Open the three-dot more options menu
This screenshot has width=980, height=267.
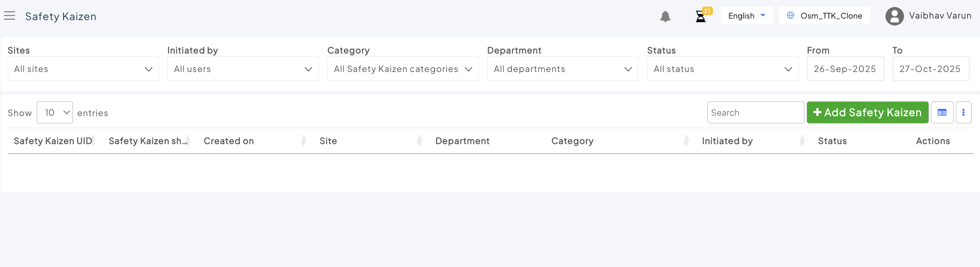coord(963,113)
